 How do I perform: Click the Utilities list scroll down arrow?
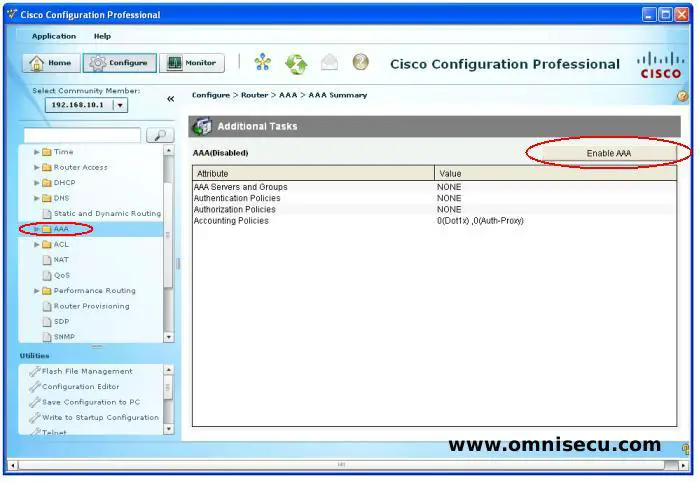(x=169, y=429)
